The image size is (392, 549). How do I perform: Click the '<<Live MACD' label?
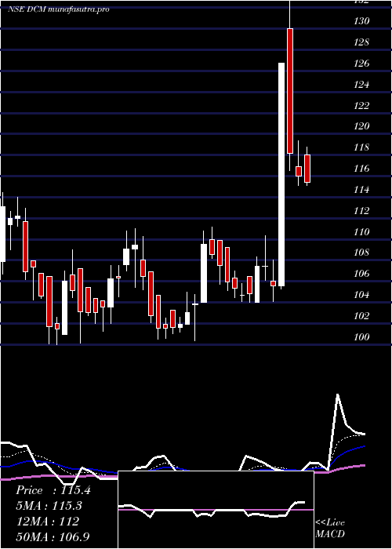(x=330, y=529)
